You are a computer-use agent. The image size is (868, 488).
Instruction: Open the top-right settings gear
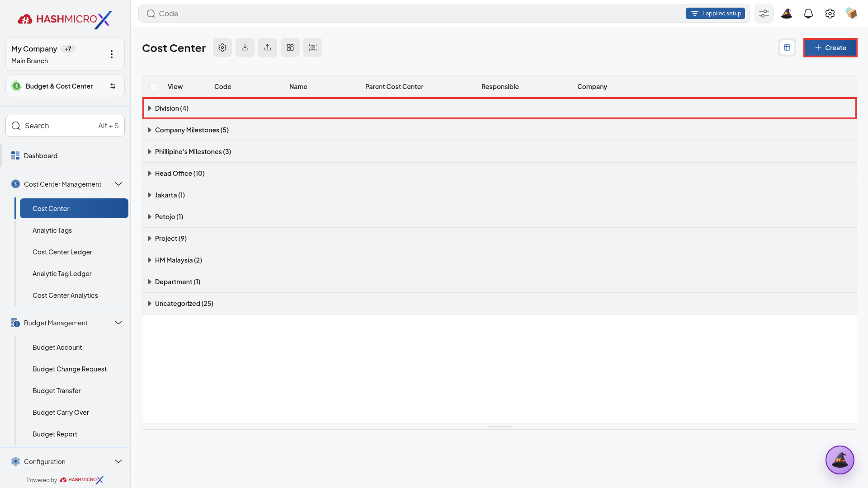pyautogui.click(x=830, y=14)
